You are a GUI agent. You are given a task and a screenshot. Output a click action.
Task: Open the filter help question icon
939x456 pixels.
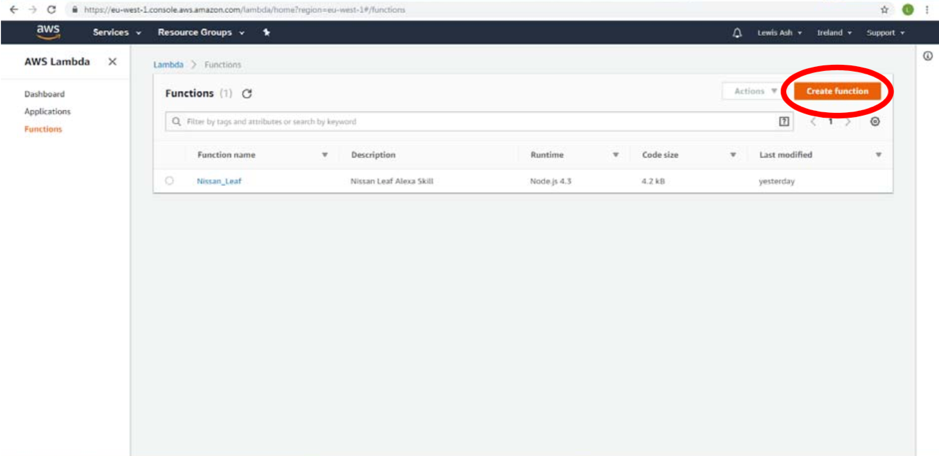pyautogui.click(x=783, y=122)
